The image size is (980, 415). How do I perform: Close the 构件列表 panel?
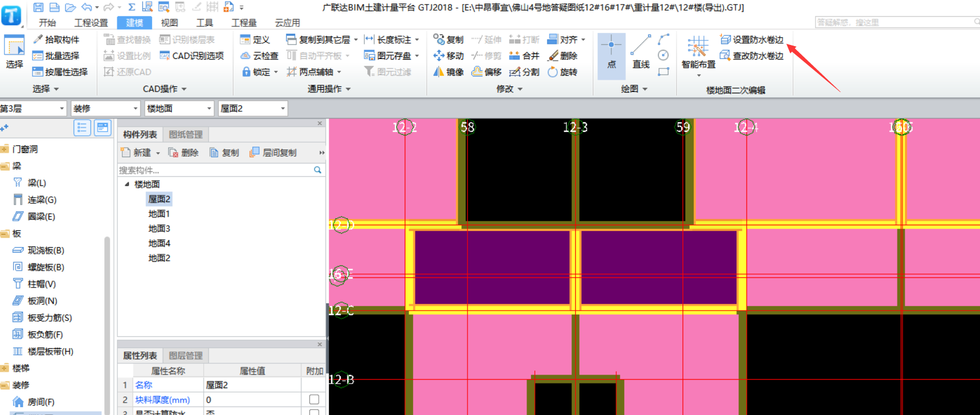click(x=320, y=123)
